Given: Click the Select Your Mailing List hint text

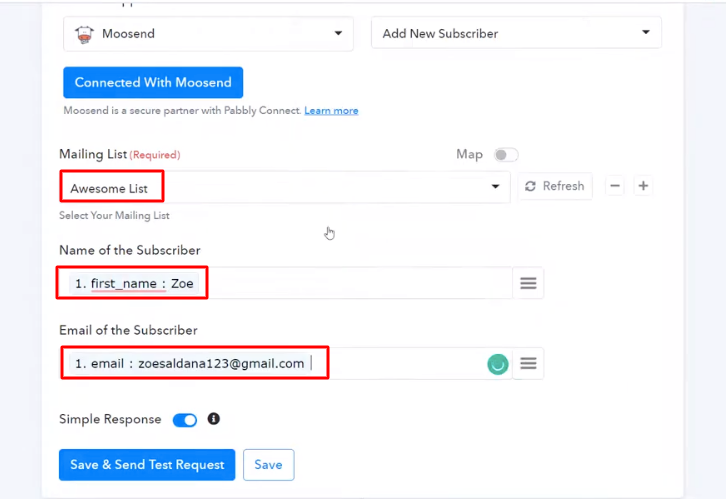Looking at the screenshot, I should coord(114,216).
